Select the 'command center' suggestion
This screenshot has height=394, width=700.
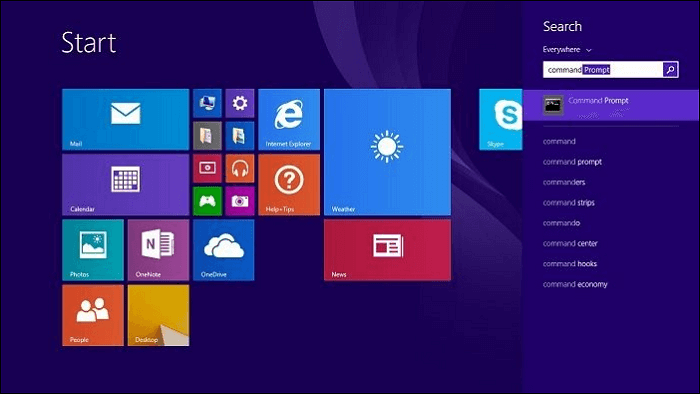[x=570, y=243]
